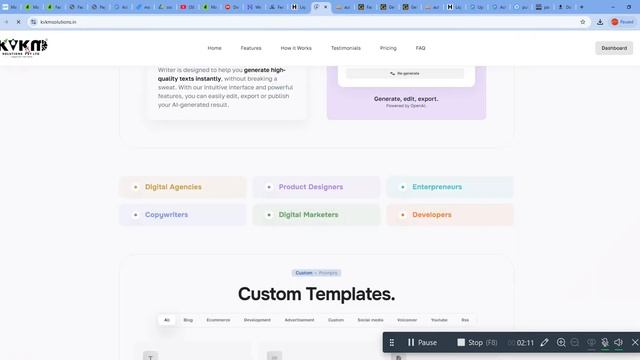Screen dimensions: 640x360
Task: Select the Social media templates filter
Action: [x=370, y=320]
